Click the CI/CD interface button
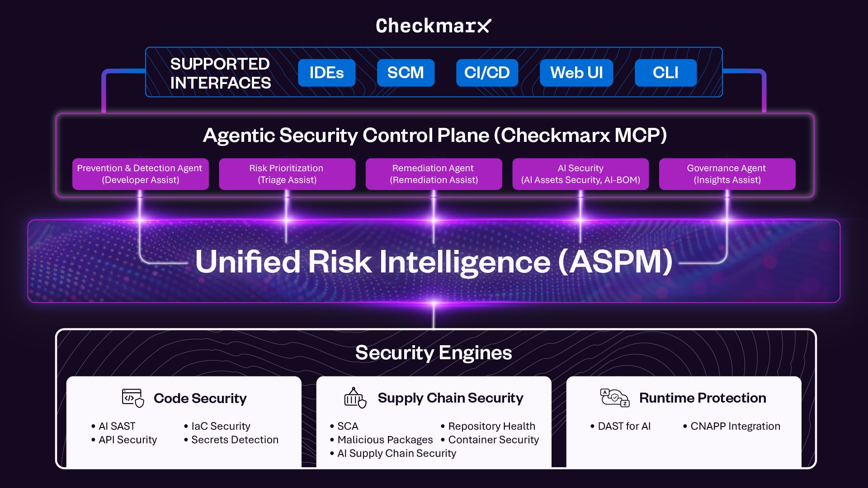The width and height of the screenshot is (868, 488). (487, 73)
